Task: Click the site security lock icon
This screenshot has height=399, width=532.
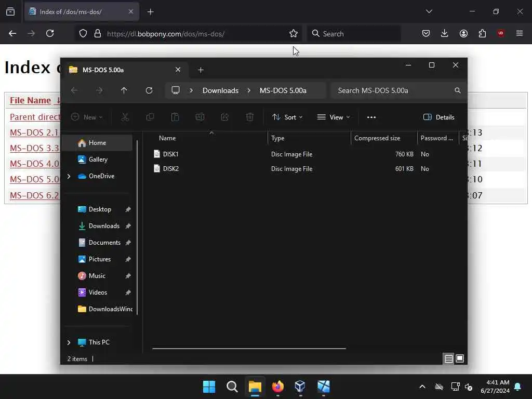Action: [x=98, y=33]
